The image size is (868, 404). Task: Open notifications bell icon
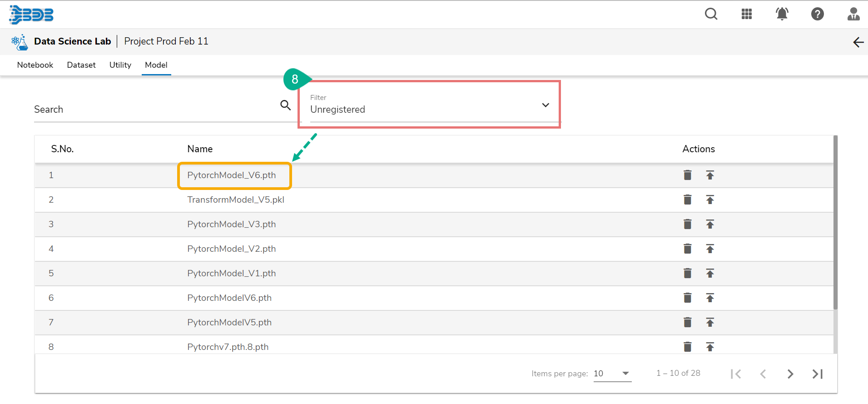click(x=782, y=14)
